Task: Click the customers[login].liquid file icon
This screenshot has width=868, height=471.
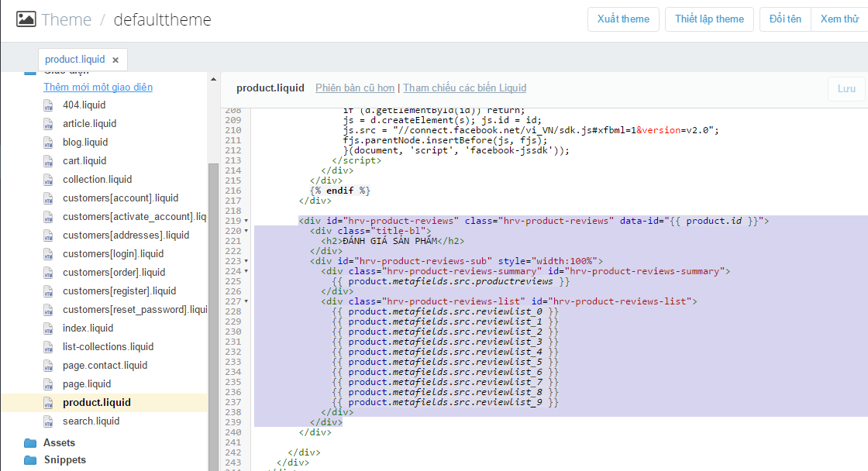Action: pyautogui.click(x=49, y=254)
